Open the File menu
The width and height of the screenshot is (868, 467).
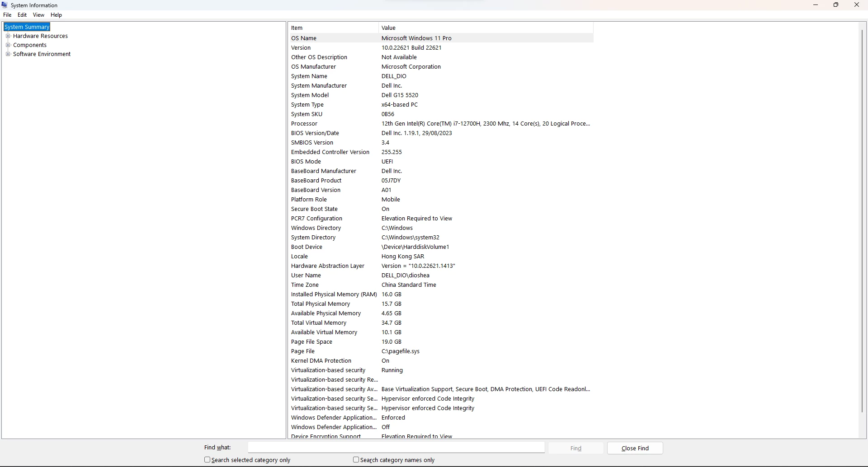(7, 15)
